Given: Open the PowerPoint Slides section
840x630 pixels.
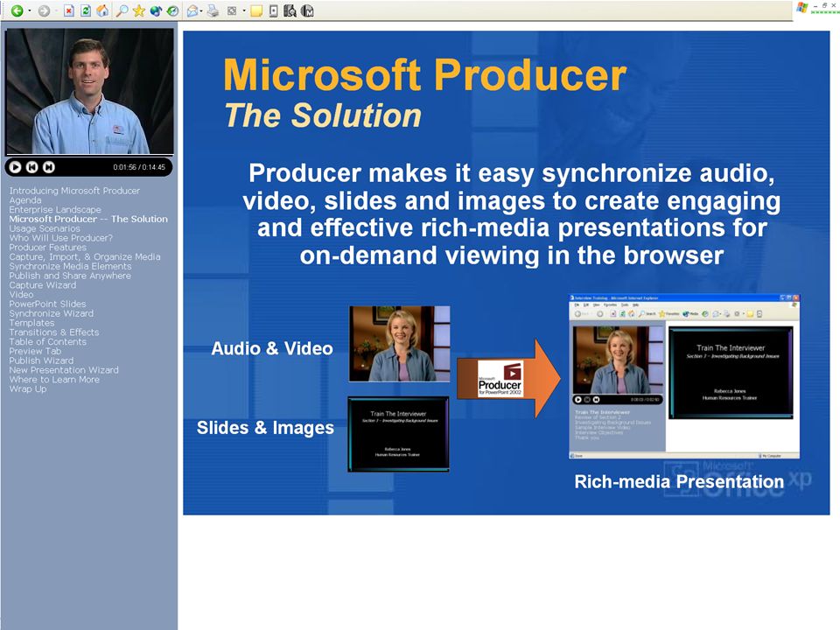Looking at the screenshot, I should coord(47,304).
